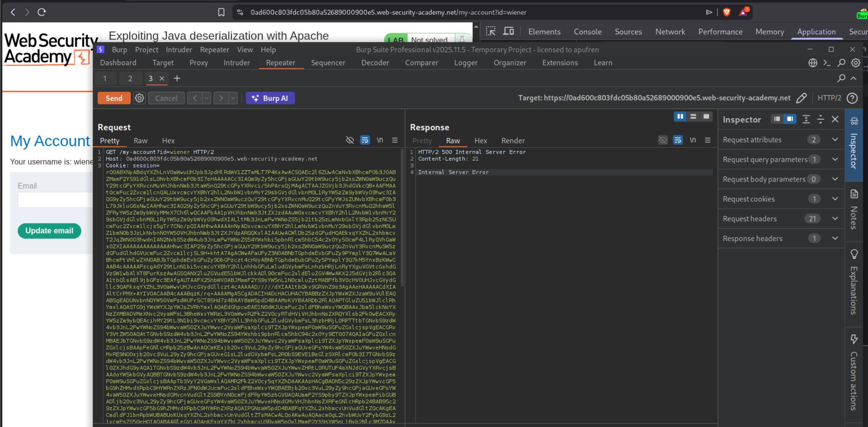
Task: Switch to the Proxy tab
Action: [x=198, y=63]
